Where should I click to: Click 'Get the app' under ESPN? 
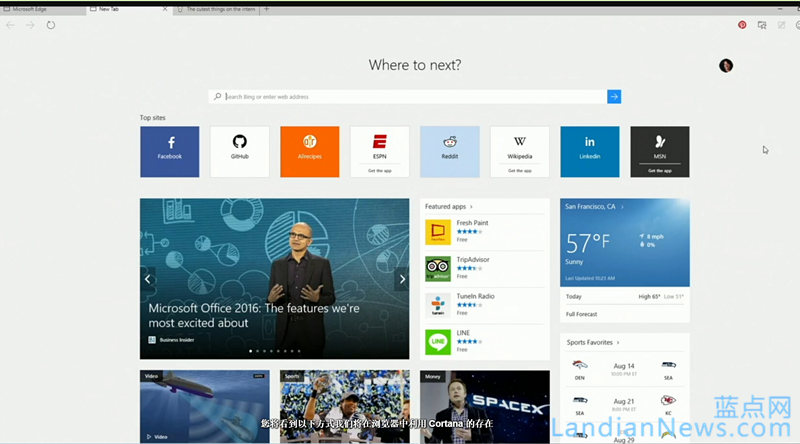[x=380, y=171]
